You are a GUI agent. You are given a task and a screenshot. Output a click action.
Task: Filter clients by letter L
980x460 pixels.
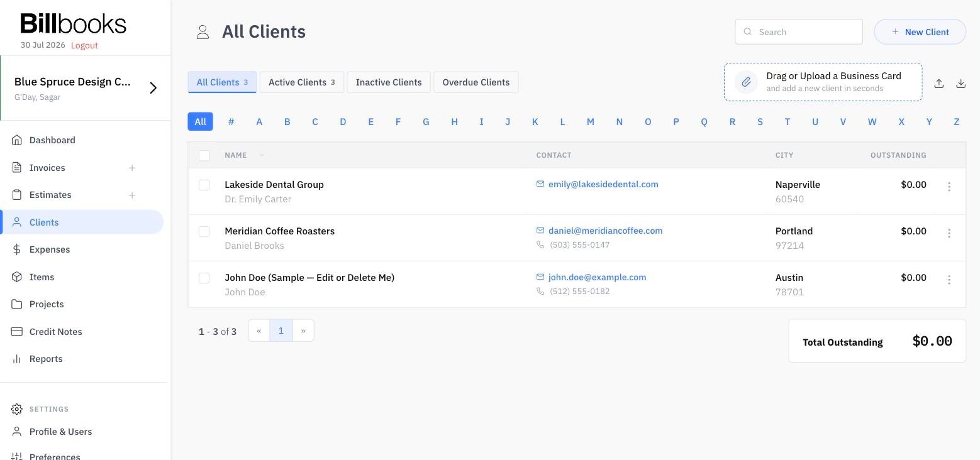[562, 122]
